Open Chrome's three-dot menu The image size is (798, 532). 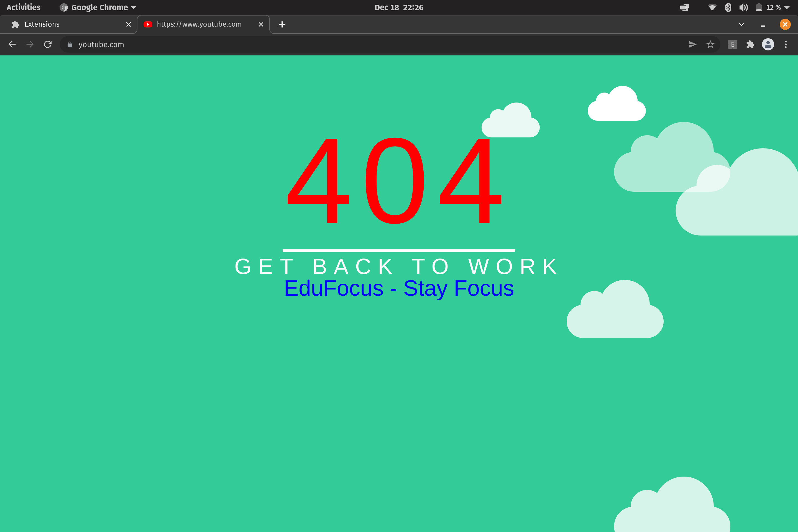(786, 44)
